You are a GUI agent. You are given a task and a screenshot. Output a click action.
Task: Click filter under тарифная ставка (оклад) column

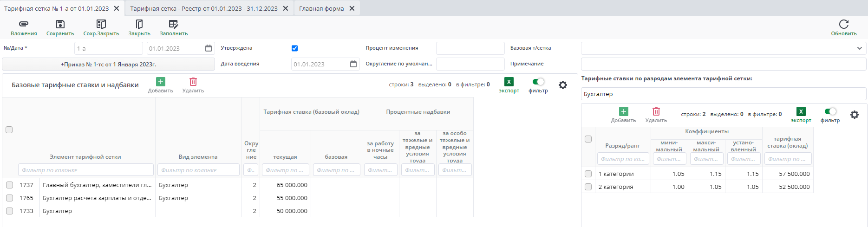(788, 159)
